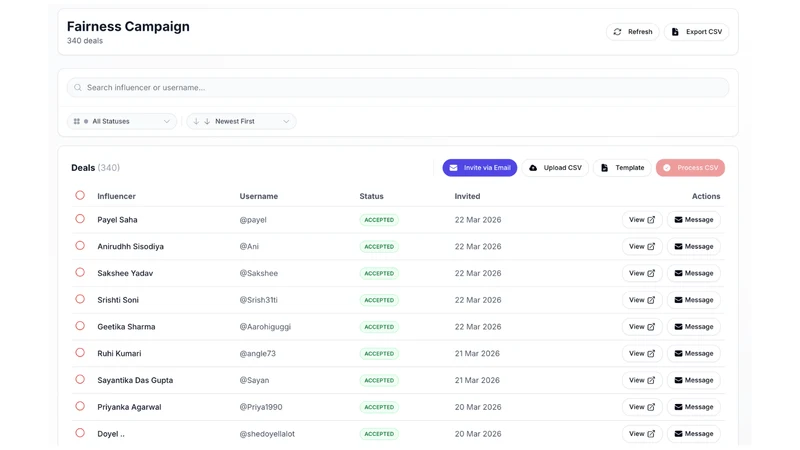Select the Priyanka Agarwal row checkbox

(80, 406)
